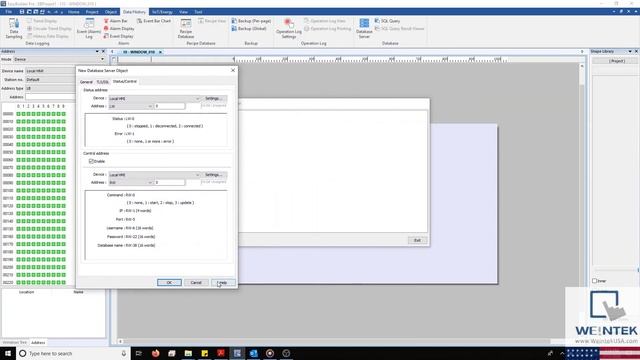
Task: Select Backup (Global) in the ribbon
Action: pos(249,29)
